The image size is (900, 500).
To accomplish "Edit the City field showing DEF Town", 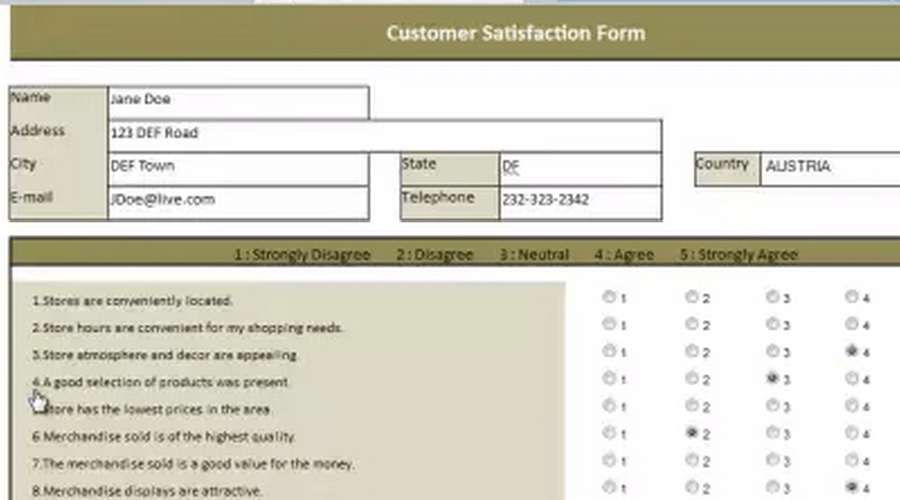I will (x=238, y=169).
